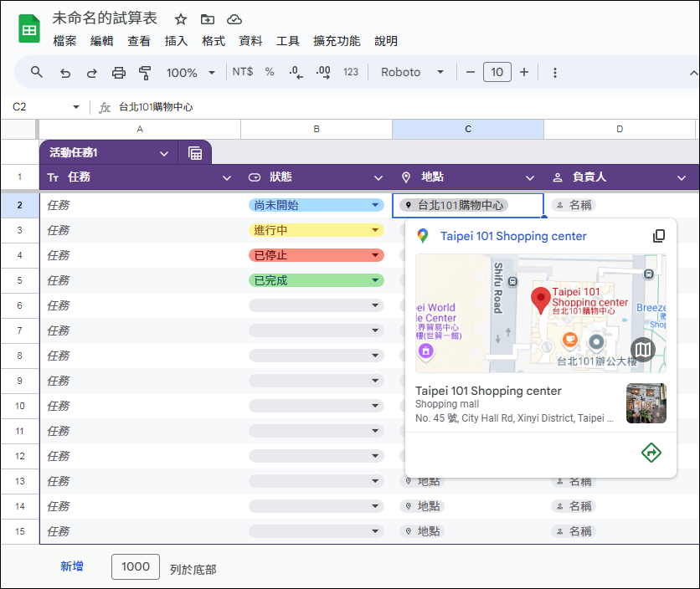Open the 地點 column header dropdown
This screenshot has height=589, width=700.
530,178
